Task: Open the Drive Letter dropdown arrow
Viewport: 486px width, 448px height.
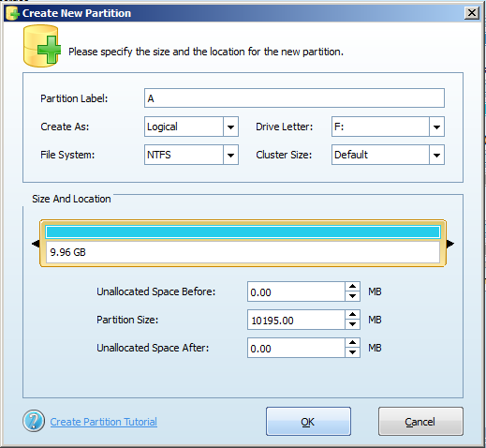Action: 436,127
